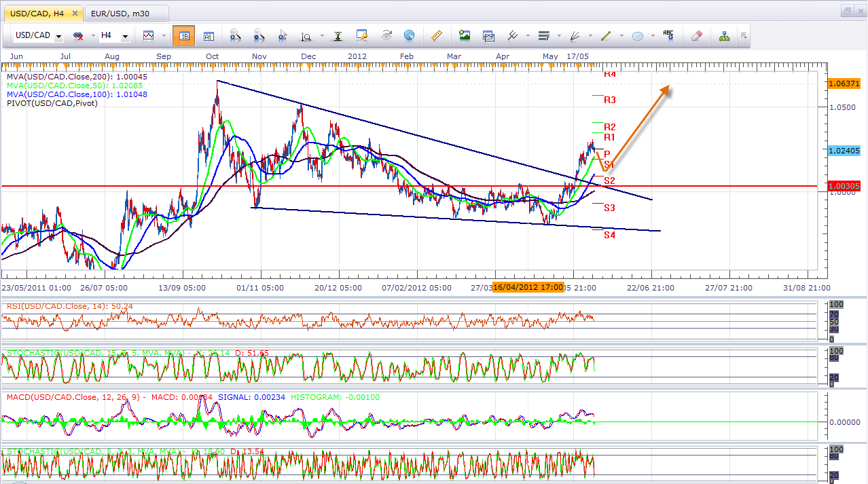The height and width of the screenshot is (484, 868).
Task: Click the PIVOT indicator label
Action: coord(52,103)
